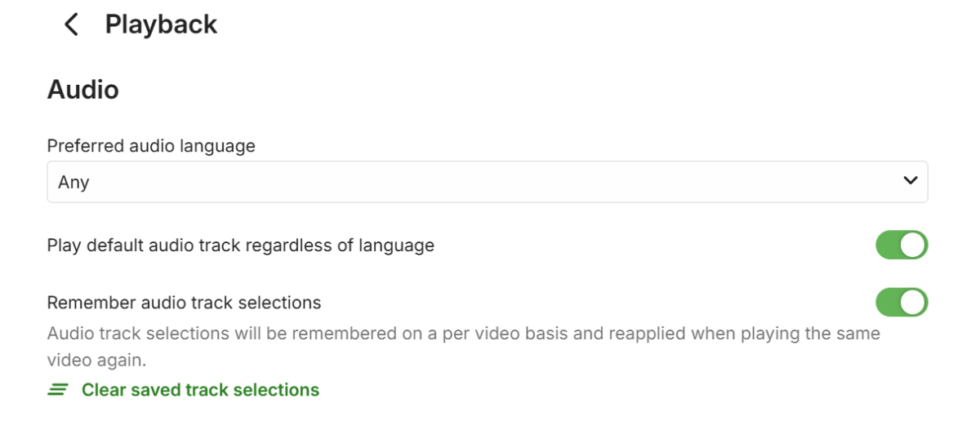Click the "Any" value in the language selector

[73, 183]
